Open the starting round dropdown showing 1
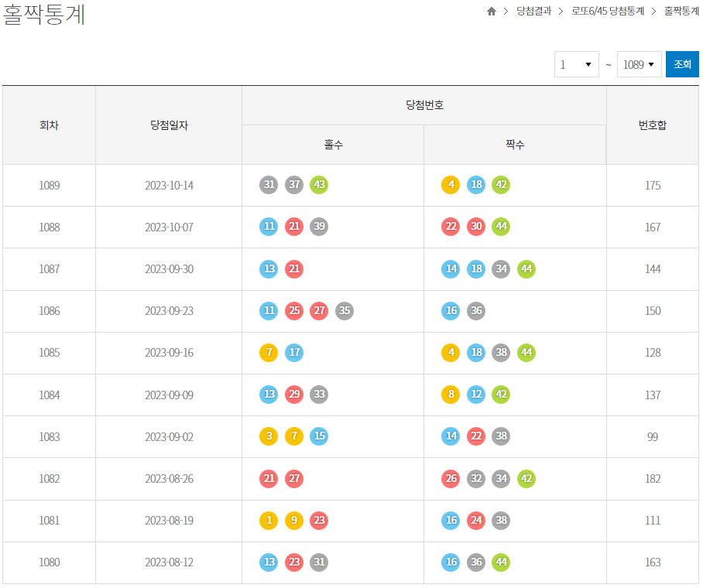 click(576, 64)
